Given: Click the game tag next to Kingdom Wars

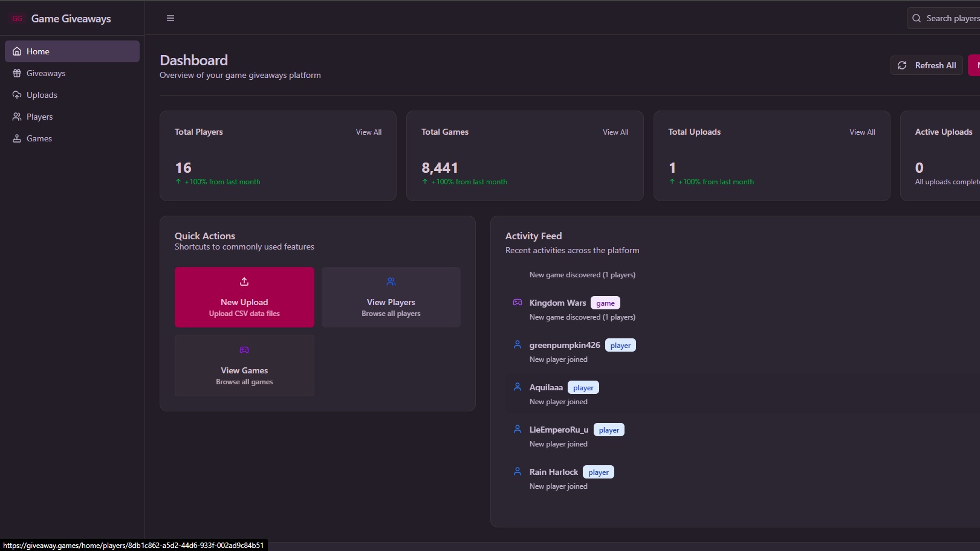Looking at the screenshot, I should pyautogui.click(x=605, y=303).
